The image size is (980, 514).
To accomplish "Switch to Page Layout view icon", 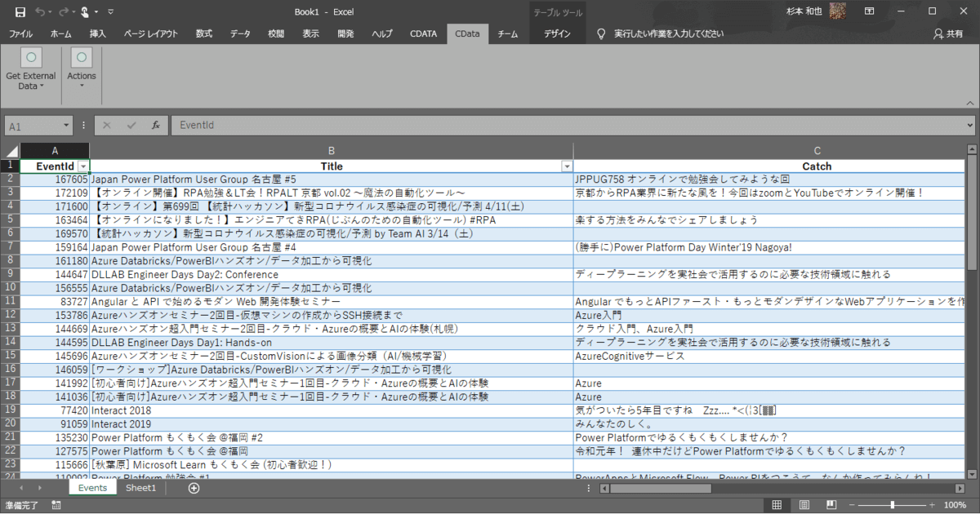I will [x=804, y=505].
